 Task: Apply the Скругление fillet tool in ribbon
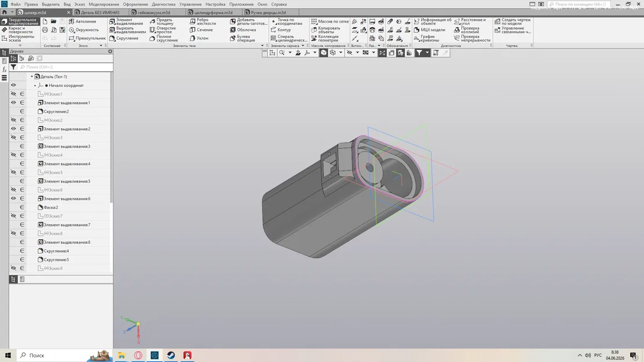point(123,38)
